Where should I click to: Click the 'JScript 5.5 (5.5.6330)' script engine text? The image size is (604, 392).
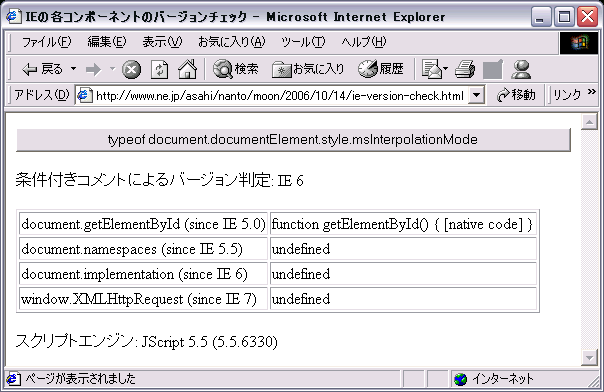coord(210,342)
